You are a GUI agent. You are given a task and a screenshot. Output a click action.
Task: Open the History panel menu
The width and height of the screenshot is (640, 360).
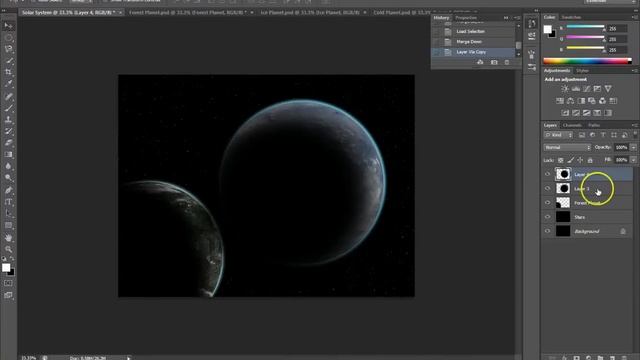(x=517, y=18)
